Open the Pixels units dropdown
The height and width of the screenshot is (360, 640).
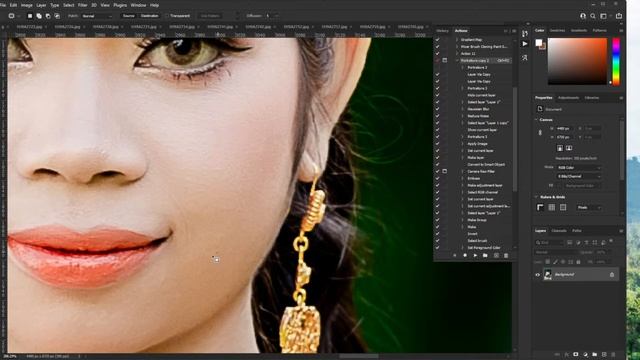[x=589, y=208]
